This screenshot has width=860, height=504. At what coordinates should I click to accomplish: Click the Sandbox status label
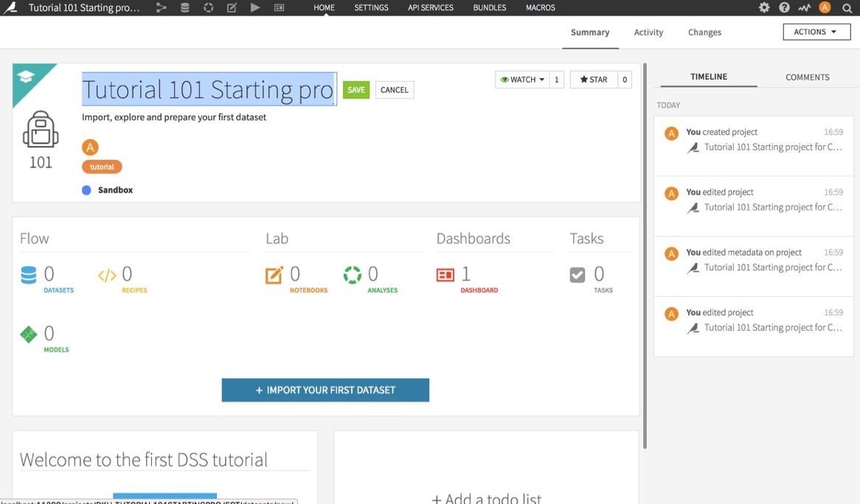(115, 190)
